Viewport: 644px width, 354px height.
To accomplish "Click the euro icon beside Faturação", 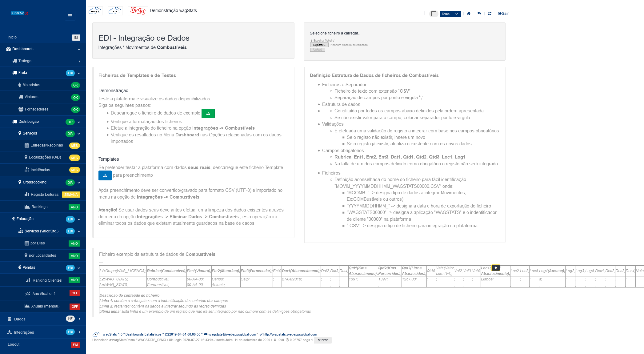I will (14, 219).
